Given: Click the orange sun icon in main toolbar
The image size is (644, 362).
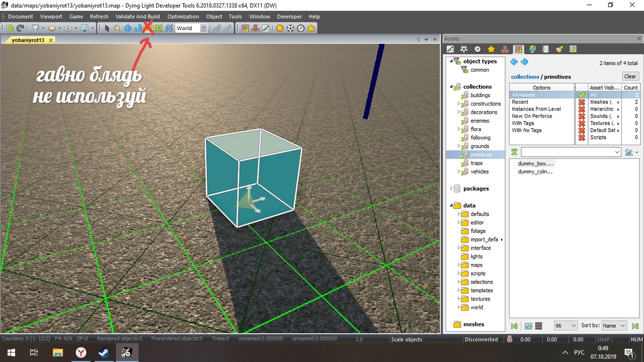Looking at the screenshot, I should click(x=280, y=29).
